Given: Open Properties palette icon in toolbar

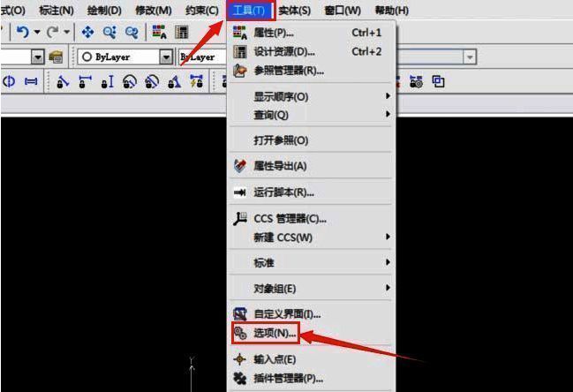Looking at the screenshot, I should point(159,32).
